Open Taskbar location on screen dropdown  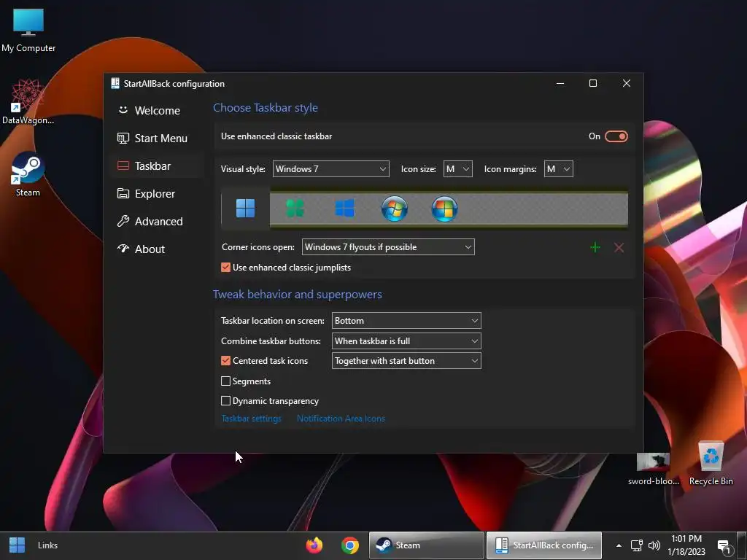pos(406,321)
